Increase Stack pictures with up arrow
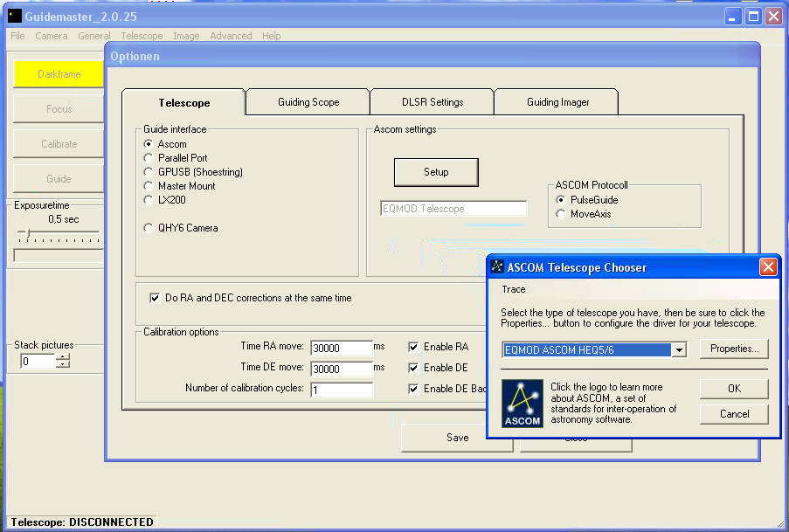Screen dimensions: 789x532 pos(63,356)
